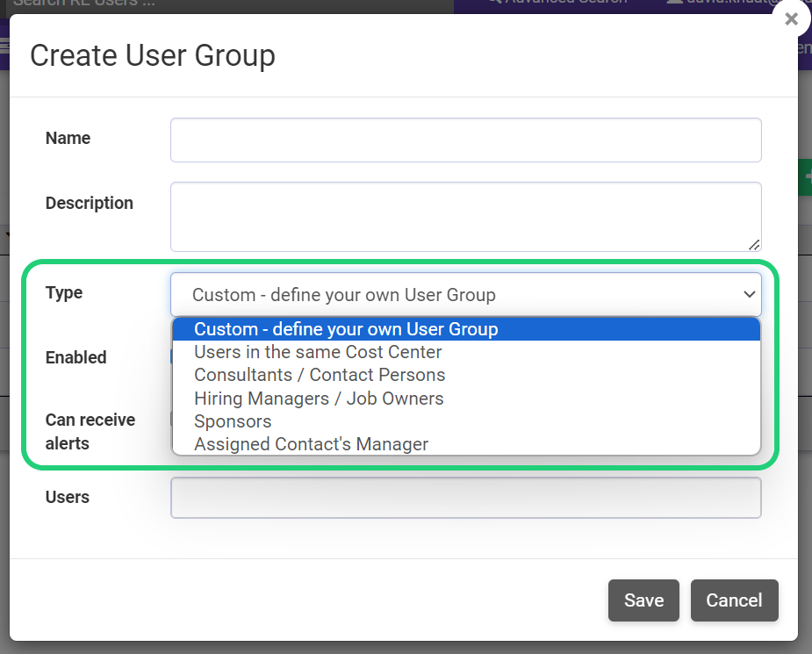Choose Users in the same Cost Center
The width and height of the screenshot is (812, 654).
tap(466, 352)
